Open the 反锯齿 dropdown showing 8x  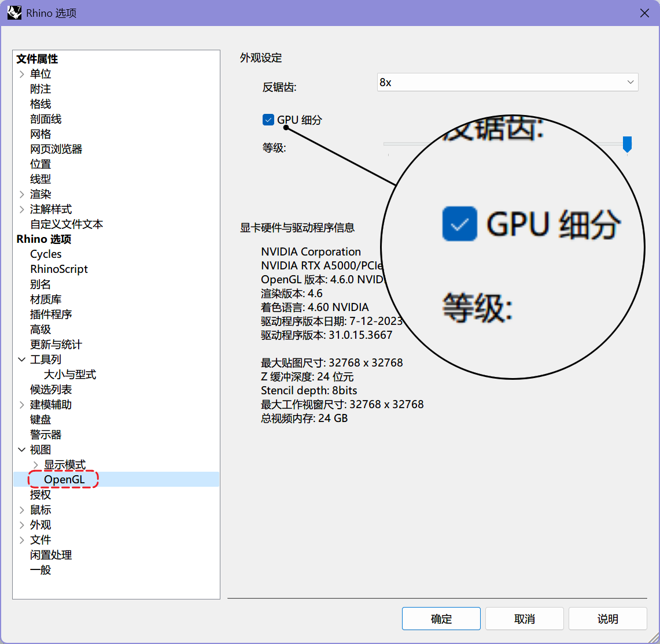[x=508, y=82]
